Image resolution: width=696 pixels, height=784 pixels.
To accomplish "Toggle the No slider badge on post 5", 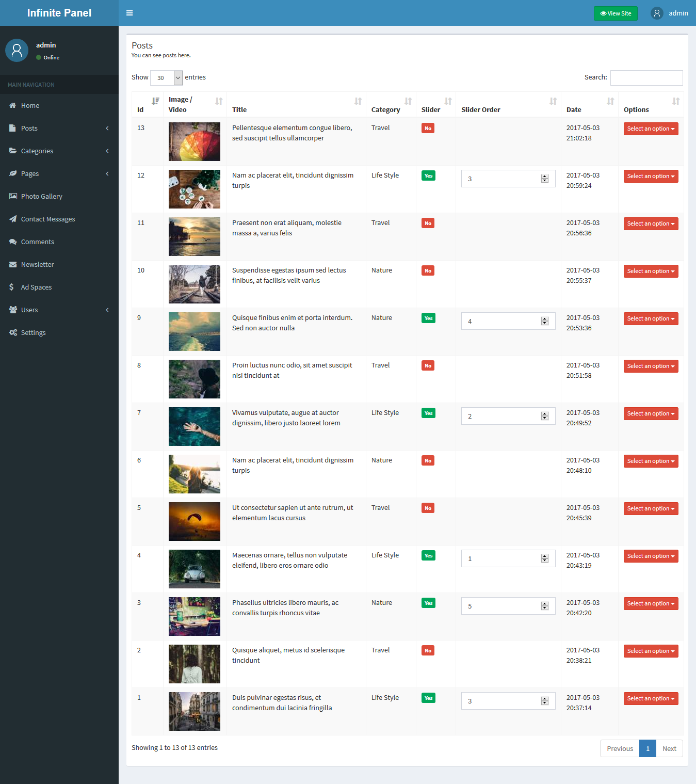I will tap(428, 508).
